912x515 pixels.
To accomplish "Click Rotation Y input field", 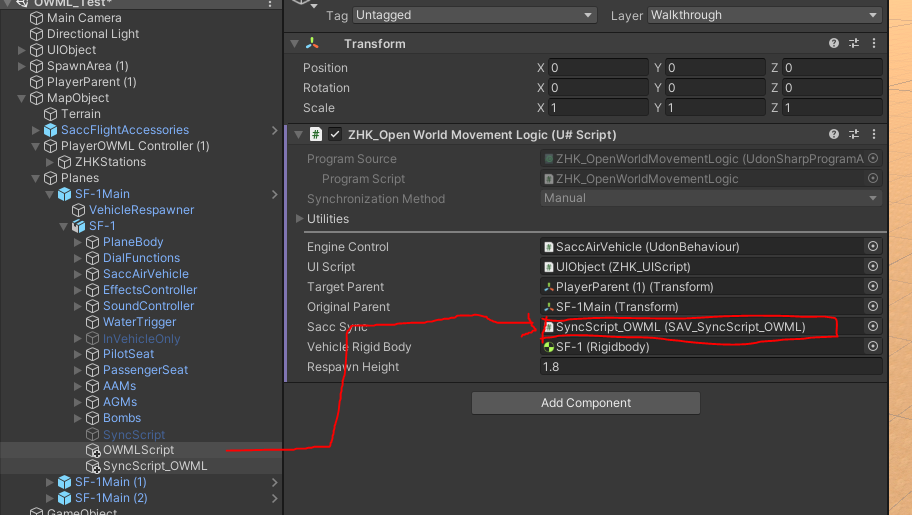I will click(715, 88).
